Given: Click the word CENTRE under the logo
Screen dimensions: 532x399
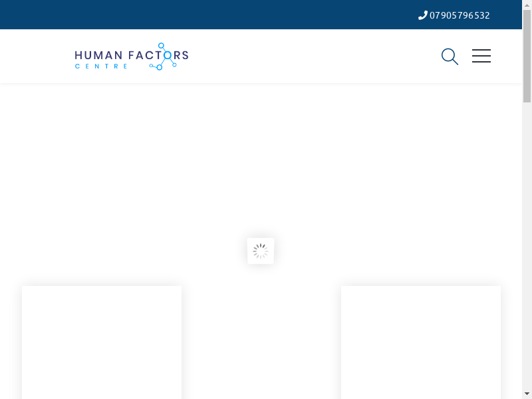Looking at the screenshot, I should coord(101,66).
